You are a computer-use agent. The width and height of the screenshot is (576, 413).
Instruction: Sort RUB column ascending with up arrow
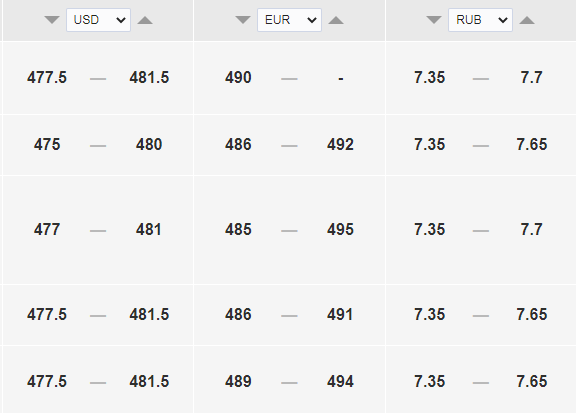527,20
